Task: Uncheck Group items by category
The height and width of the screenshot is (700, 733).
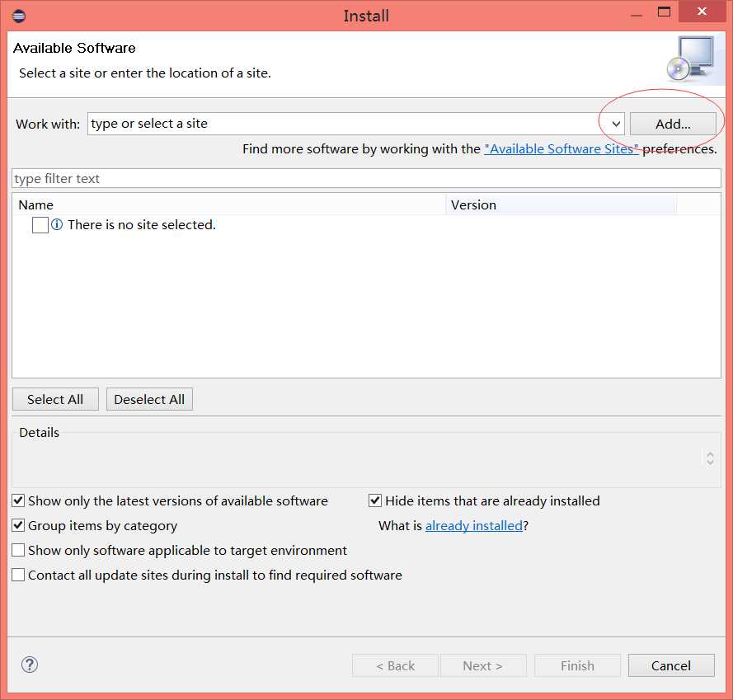Action: (18, 525)
